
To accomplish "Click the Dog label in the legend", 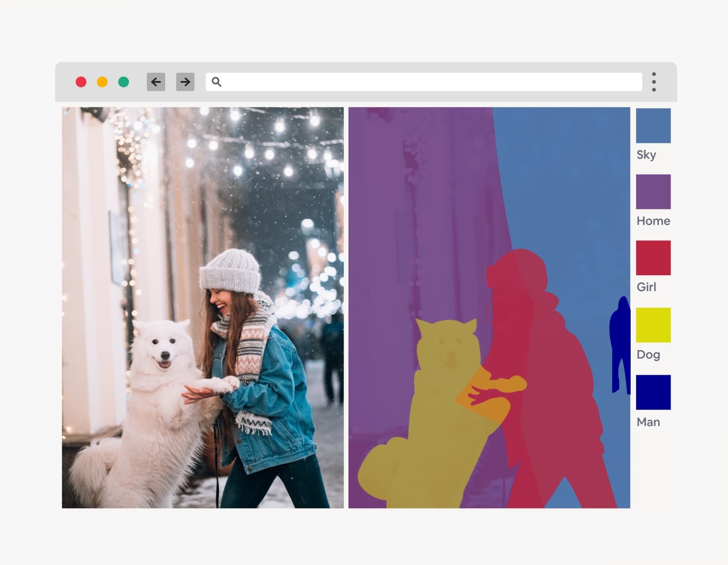I will pos(648,354).
